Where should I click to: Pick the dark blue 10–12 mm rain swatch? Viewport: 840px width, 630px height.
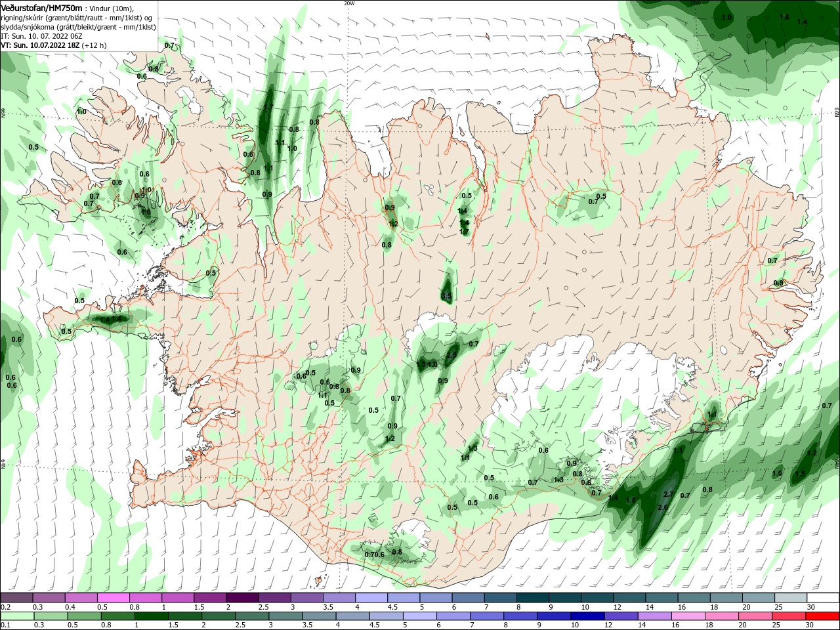[x=586, y=616]
